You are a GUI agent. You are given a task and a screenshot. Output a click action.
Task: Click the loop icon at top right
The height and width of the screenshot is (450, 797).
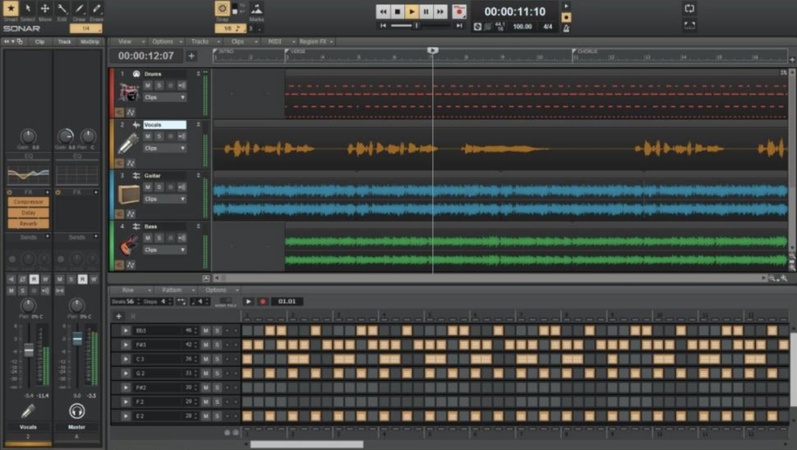pyautogui.click(x=689, y=8)
